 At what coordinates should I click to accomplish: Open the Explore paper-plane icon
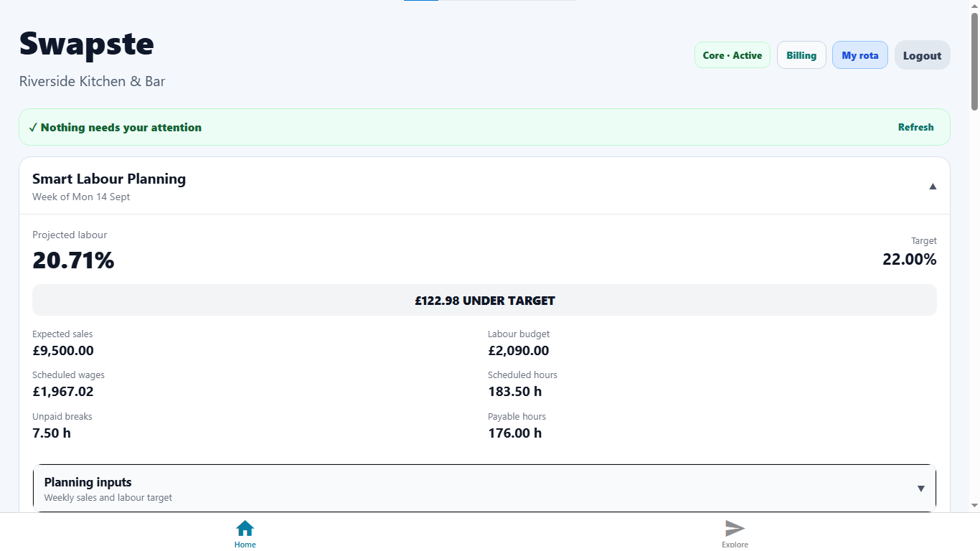pyautogui.click(x=735, y=529)
